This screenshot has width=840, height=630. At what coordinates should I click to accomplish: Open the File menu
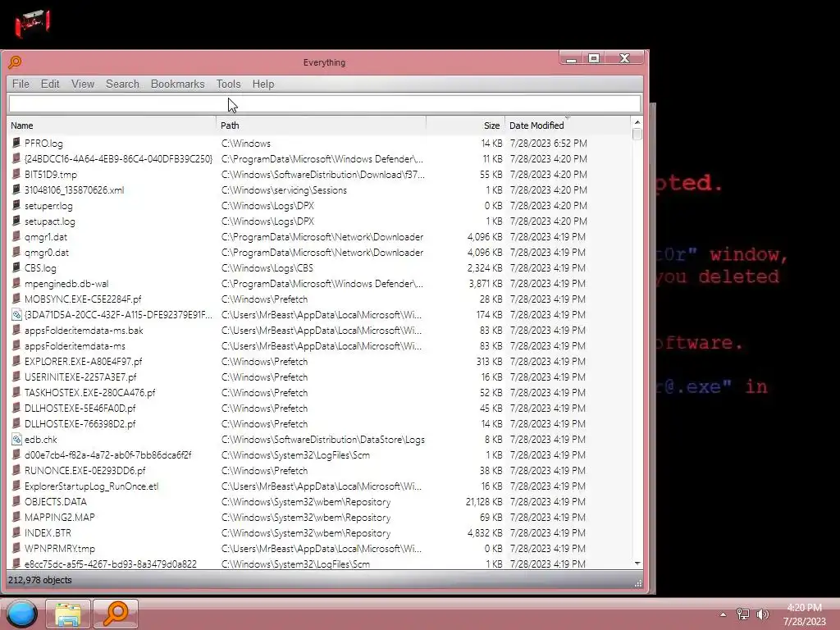pyautogui.click(x=21, y=84)
